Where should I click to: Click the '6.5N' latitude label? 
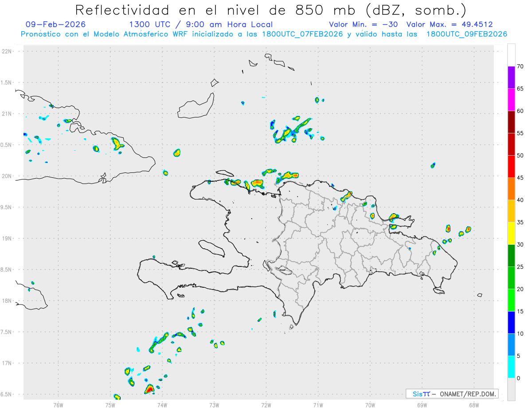click(x=6, y=394)
